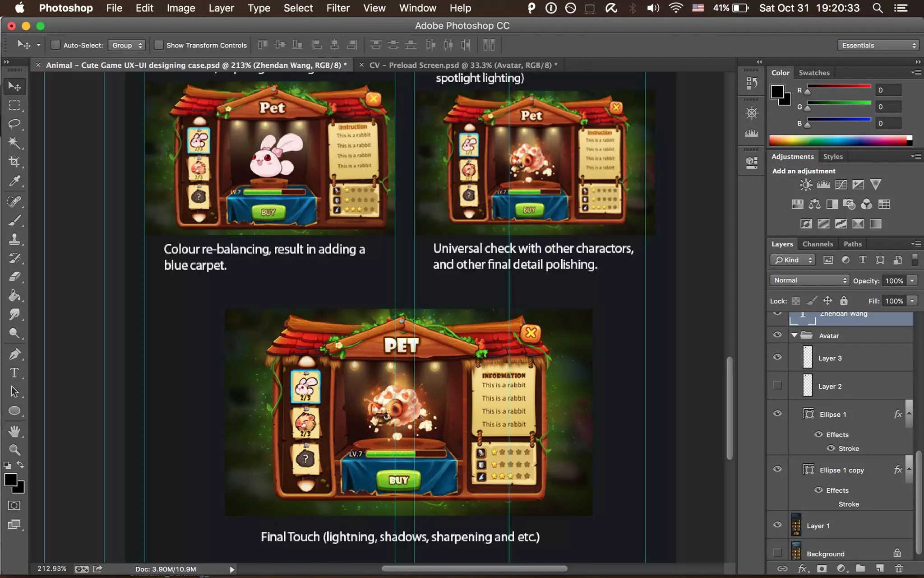Collapse Ellipse 1 effects list
Viewport: 924px width, 578px height.
[909, 414]
